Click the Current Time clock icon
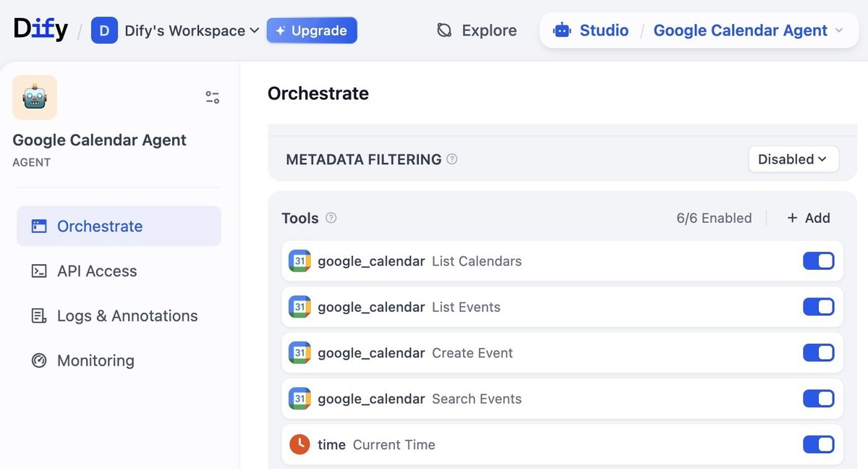The image size is (868, 469). [x=299, y=444]
